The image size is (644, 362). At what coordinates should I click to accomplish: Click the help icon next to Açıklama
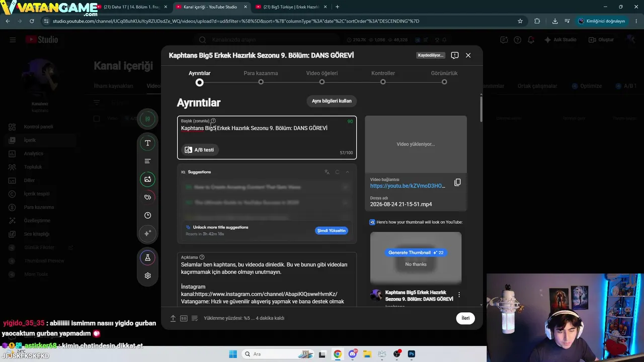202,257
